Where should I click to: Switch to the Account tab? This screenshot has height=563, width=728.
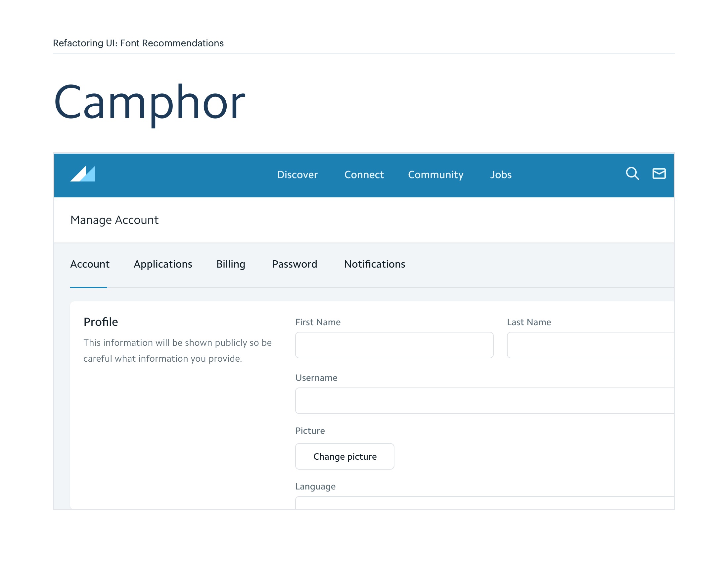pos(90,264)
